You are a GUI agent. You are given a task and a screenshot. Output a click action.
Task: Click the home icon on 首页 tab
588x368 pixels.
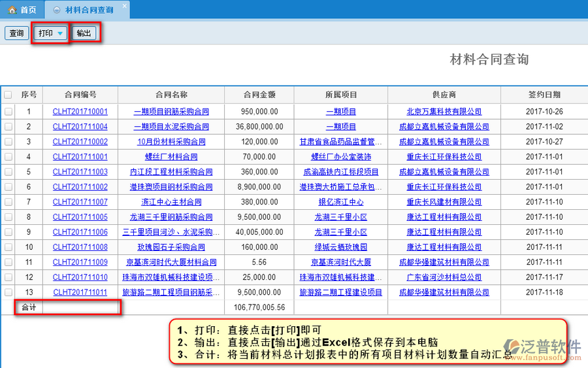(x=12, y=10)
